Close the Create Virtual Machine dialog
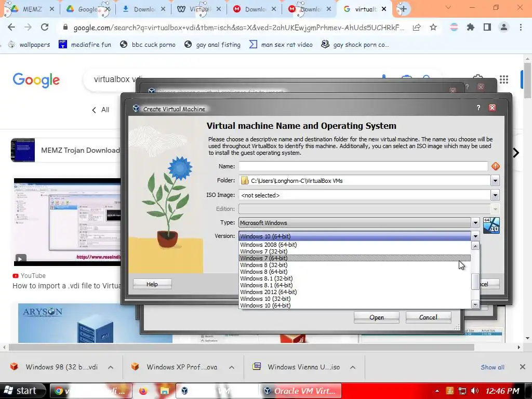The image size is (532, 399). [492, 108]
